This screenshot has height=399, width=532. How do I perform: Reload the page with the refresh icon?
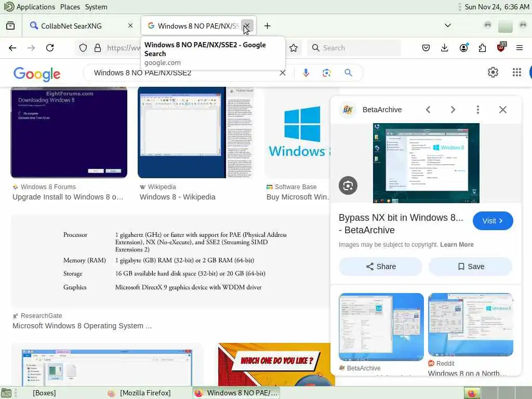coord(50,48)
